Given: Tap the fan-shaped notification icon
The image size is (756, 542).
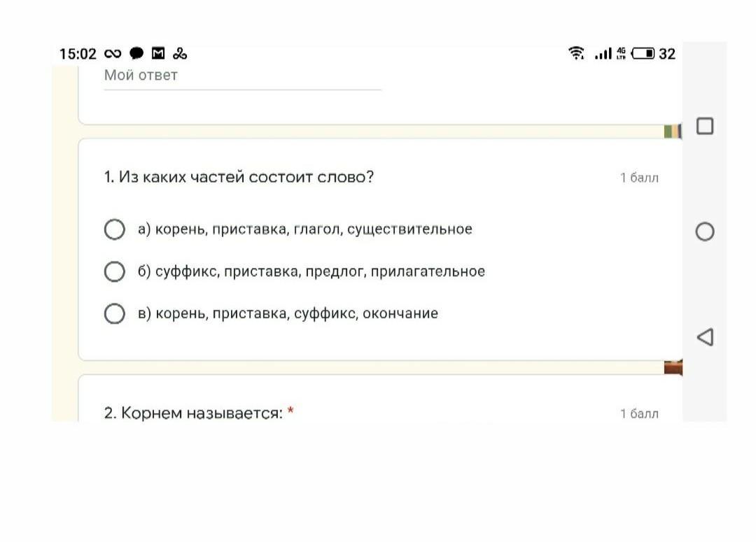Looking at the screenshot, I should click(180, 53).
